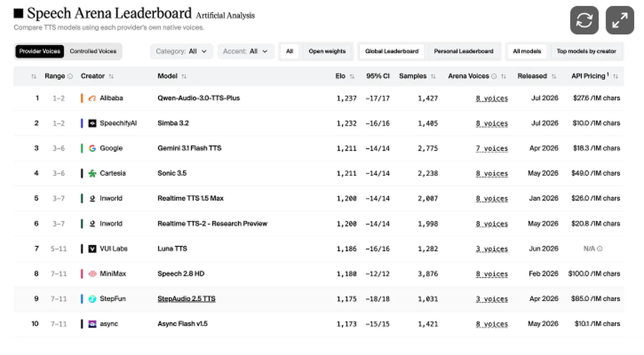Viewport: 644px width, 355px height.
Task: Show the Arena Voices info icon
Action: point(494,76)
